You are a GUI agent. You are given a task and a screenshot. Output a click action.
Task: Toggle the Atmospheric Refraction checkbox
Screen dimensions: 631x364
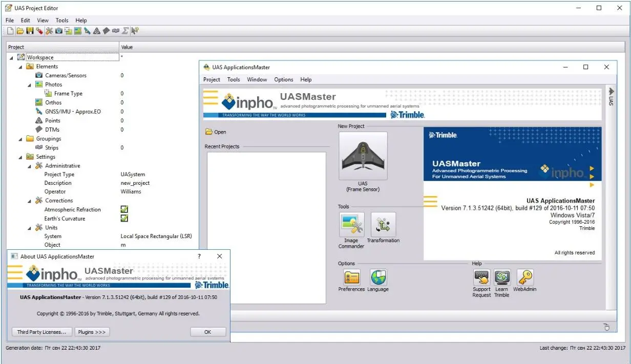pos(124,209)
